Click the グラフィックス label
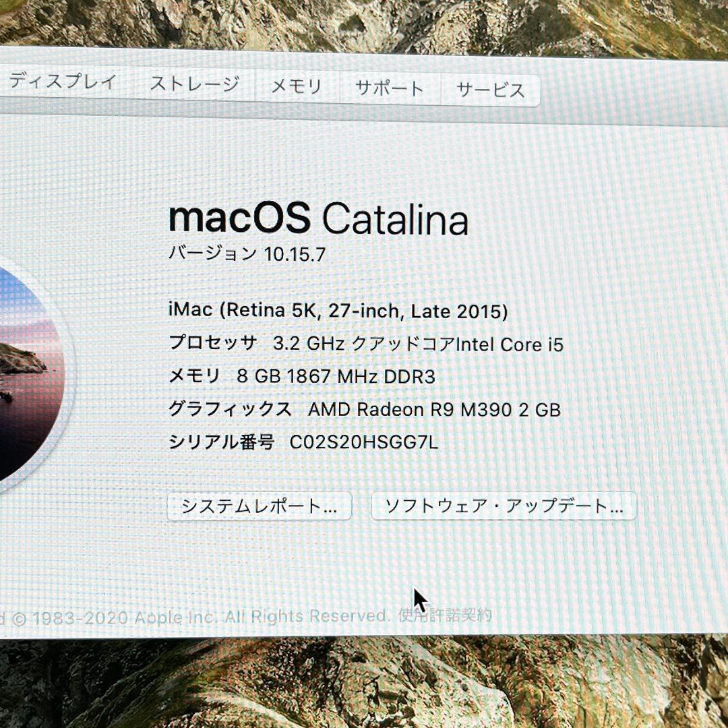The width and height of the screenshot is (728, 728). click(x=230, y=408)
